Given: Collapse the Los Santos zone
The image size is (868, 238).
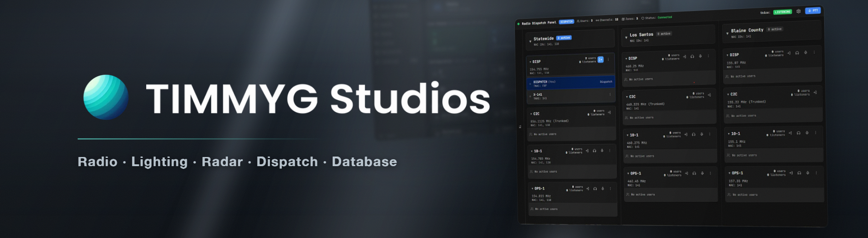Looking at the screenshot, I should 626,37.
